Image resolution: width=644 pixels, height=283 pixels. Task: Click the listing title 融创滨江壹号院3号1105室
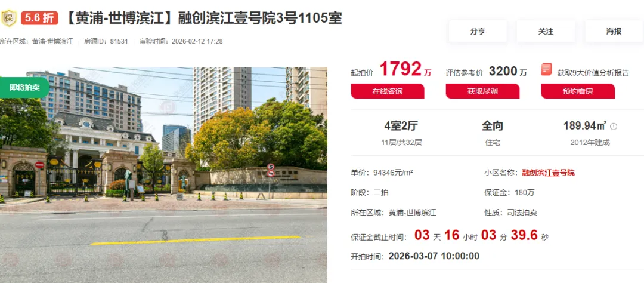203,19
